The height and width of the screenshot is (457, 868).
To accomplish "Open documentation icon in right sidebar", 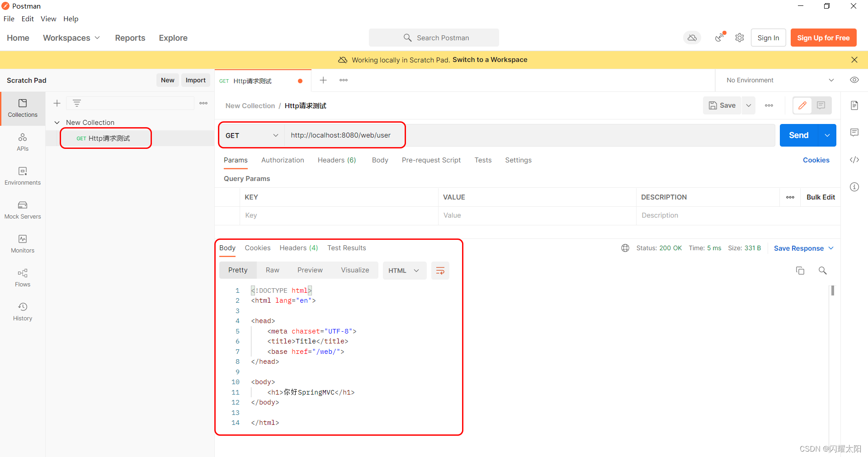I will (x=854, y=105).
